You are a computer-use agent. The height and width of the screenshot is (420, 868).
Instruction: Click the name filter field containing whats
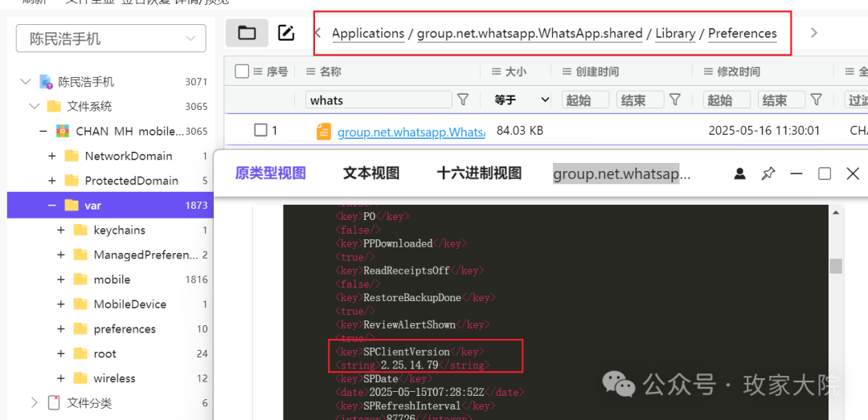tap(379, 100)
